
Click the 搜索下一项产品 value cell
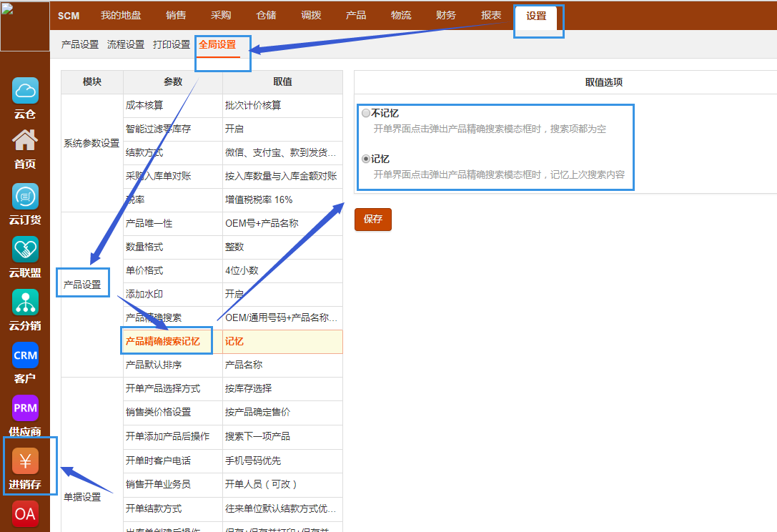(x=282, y=437)
